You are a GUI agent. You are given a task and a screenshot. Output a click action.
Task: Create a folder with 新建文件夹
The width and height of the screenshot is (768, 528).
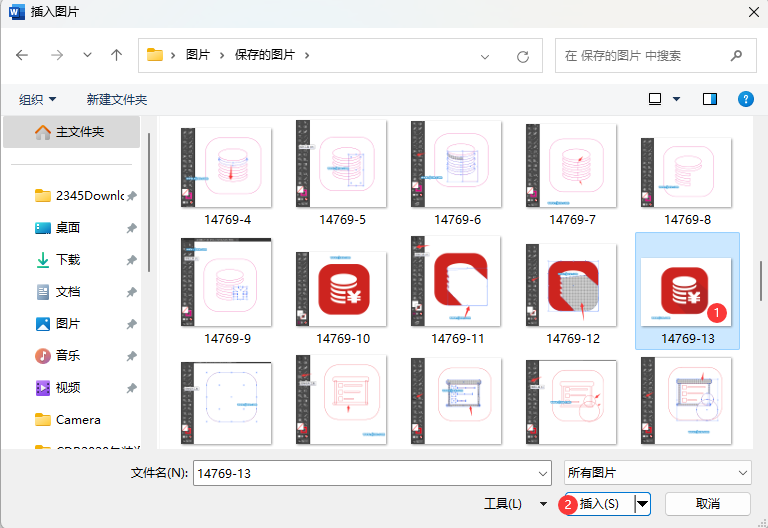[x=117, y=99]
